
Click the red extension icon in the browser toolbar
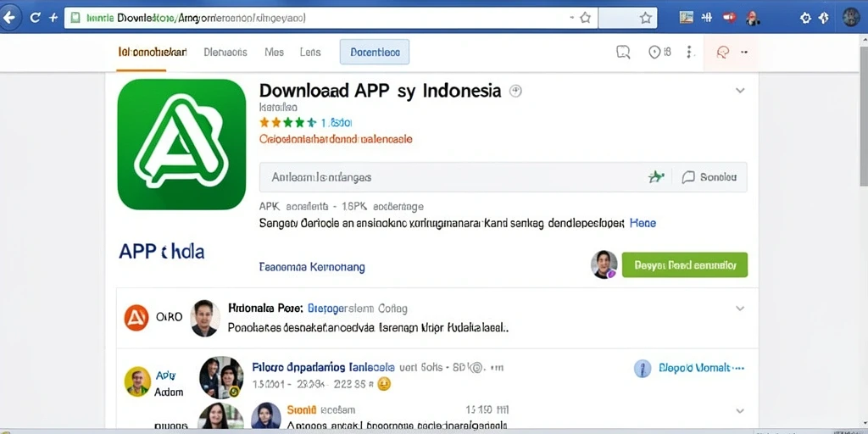729,18
